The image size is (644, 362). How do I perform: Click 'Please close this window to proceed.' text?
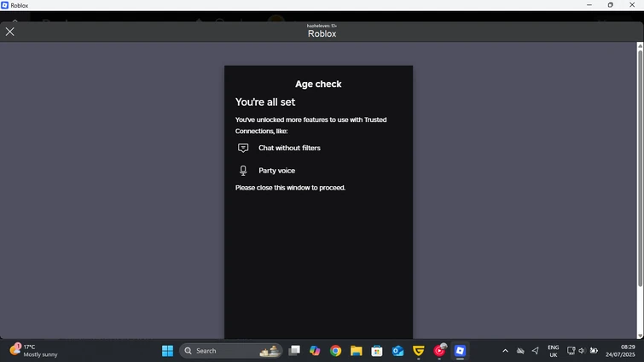coord(290,188)
